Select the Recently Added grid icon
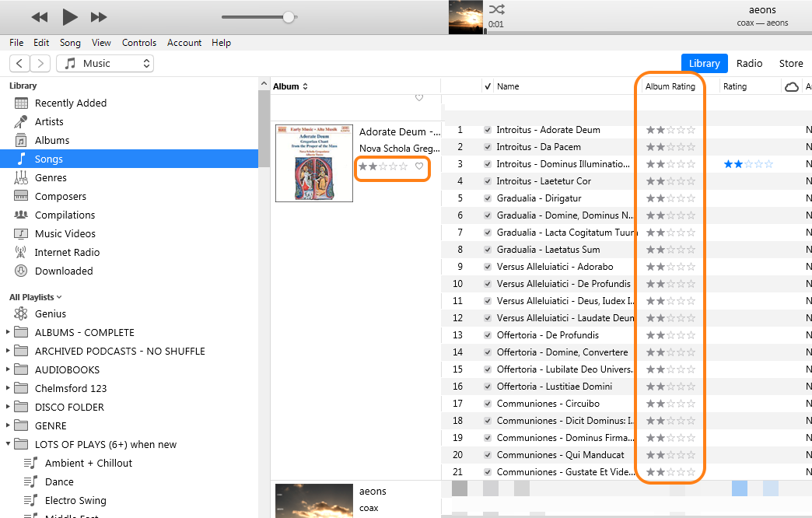 21,103
